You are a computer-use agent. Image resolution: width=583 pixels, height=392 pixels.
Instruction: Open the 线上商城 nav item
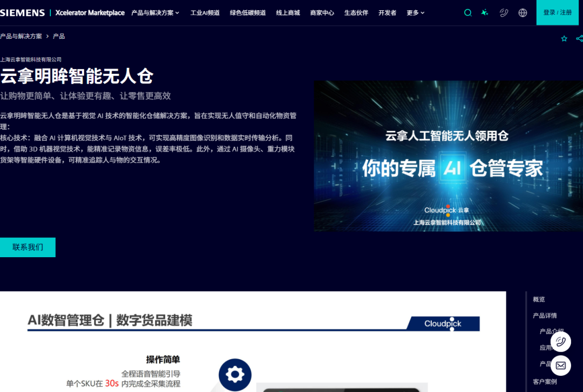pos(288,12)
